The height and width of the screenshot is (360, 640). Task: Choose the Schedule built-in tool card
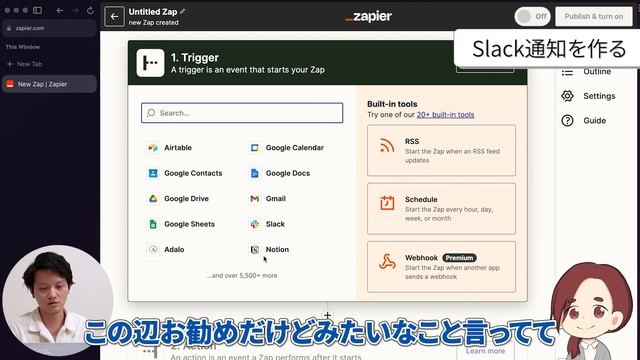(x=441, y=209)
